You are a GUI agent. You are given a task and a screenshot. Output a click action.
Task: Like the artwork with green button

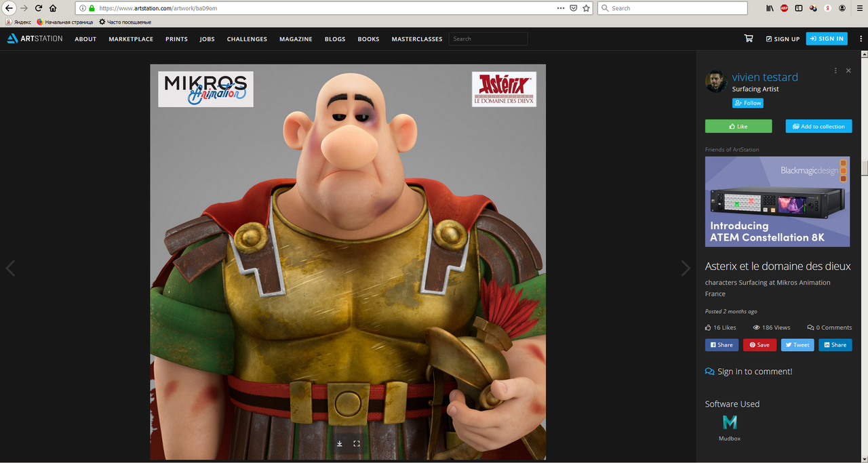coord(738,126)
